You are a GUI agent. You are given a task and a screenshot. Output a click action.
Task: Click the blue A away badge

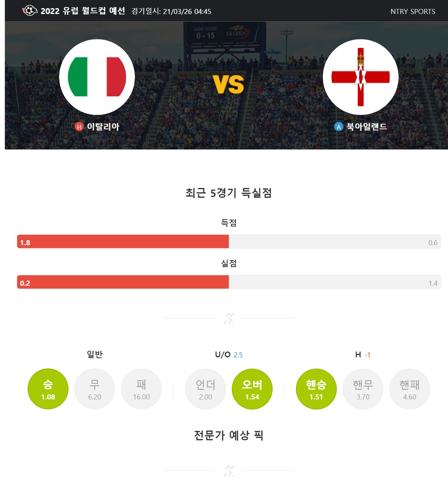(x=339, y=127)
